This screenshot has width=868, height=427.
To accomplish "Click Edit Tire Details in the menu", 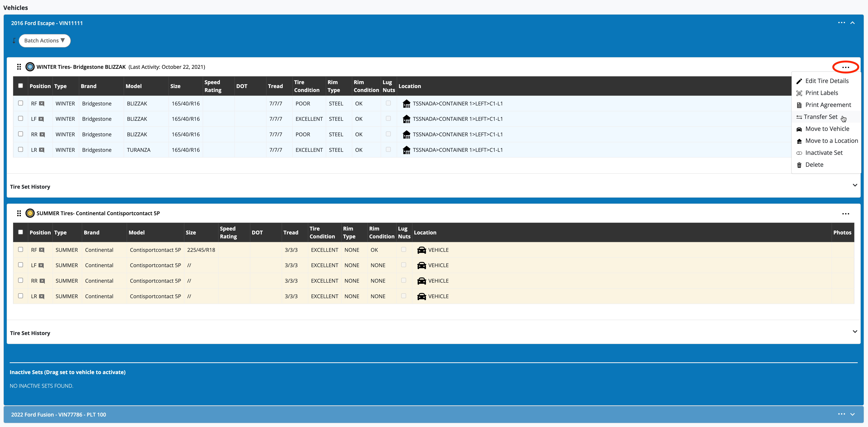I will point(827,81).
